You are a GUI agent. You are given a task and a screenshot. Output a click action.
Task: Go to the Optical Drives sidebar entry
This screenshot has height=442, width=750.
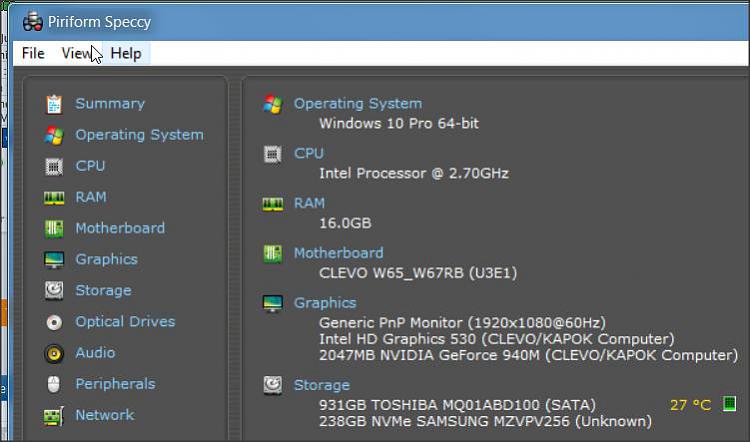[x=125, y=321]
